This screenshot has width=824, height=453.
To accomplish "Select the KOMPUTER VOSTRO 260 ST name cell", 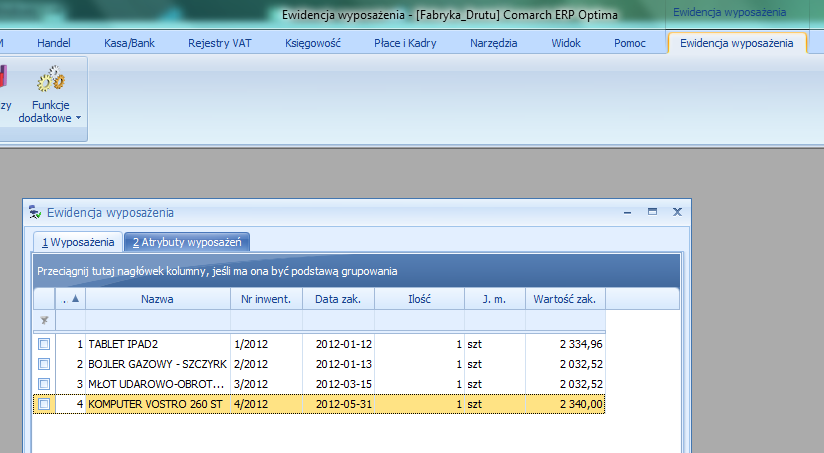I will (158, 404).
